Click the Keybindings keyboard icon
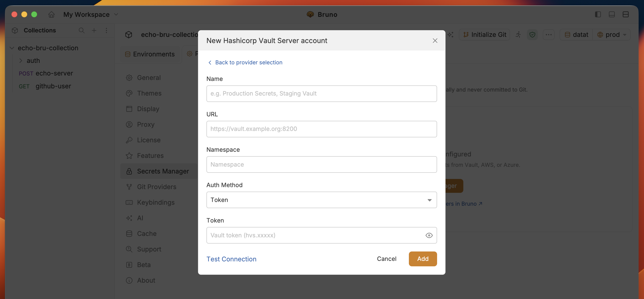The width and height of the screenshot is (644, 299). 129,202
